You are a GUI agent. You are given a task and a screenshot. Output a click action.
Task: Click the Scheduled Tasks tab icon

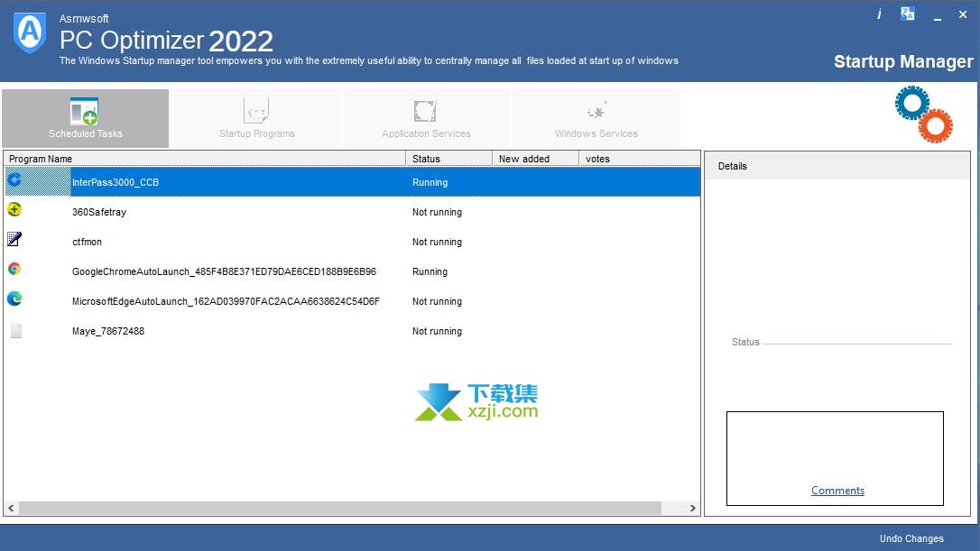click(85, 111)
